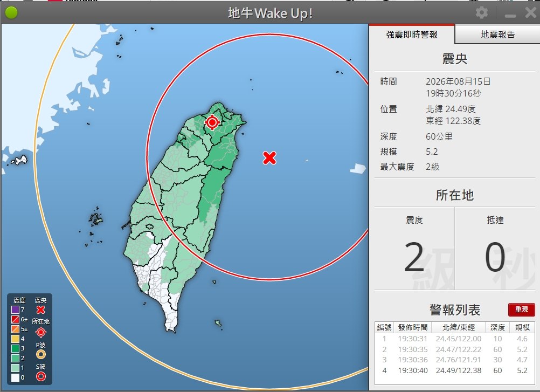The image size is (540, 392).
Task: Click intensity 3 dark green legend swatch
Action: pyautogui.click(x=15, y=348)
